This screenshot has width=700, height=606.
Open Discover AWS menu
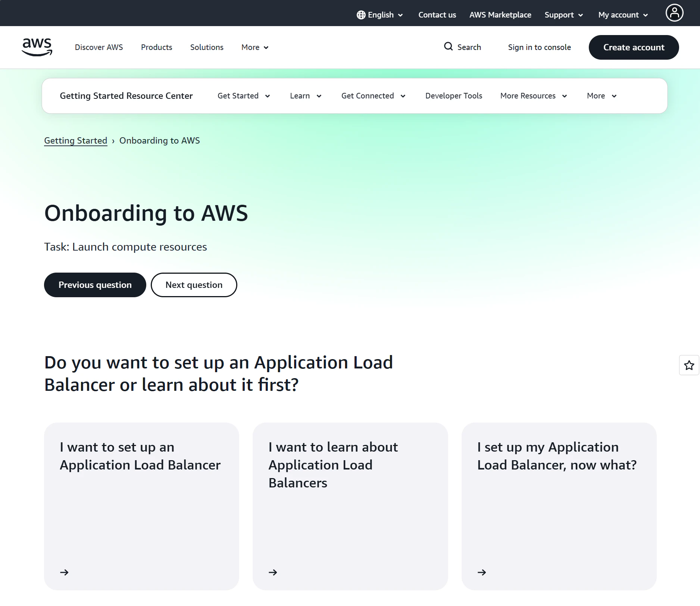[99, 47]
